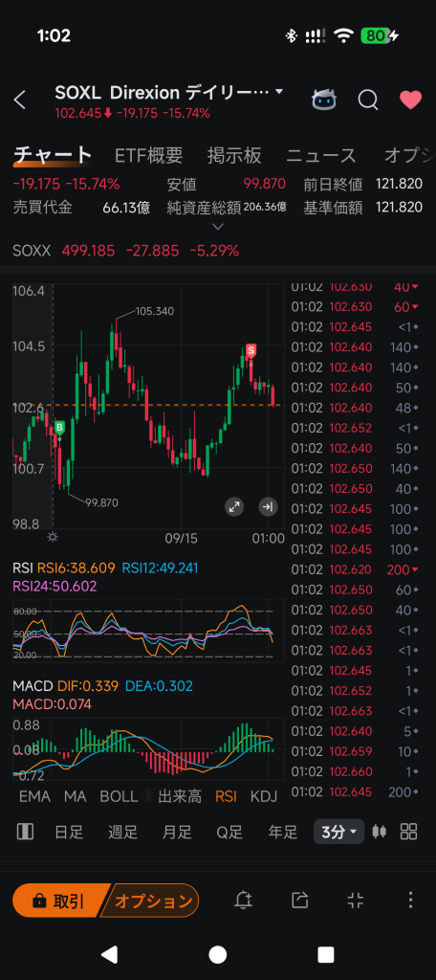
Task: Switch to the ニュース tab
Action: (x=321, y=155)
